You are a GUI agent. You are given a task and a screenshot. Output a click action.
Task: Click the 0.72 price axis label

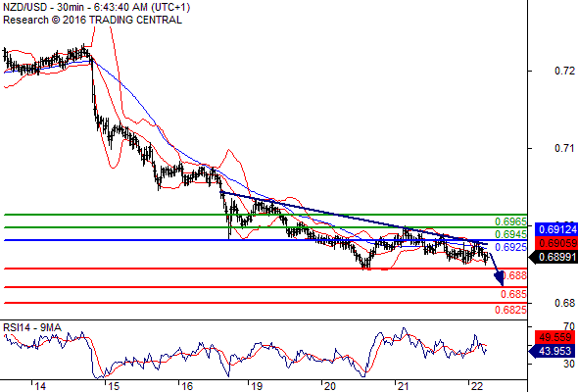tap(564, 71)
